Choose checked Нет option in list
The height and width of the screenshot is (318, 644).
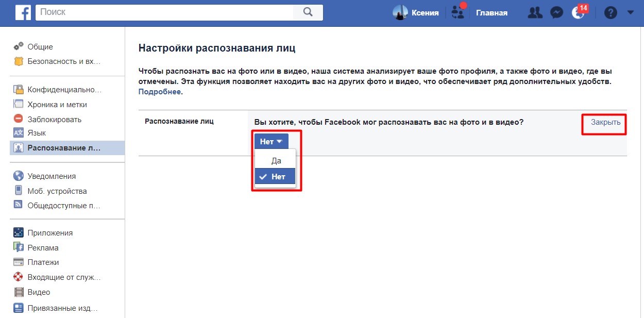(x=276, y=176)
